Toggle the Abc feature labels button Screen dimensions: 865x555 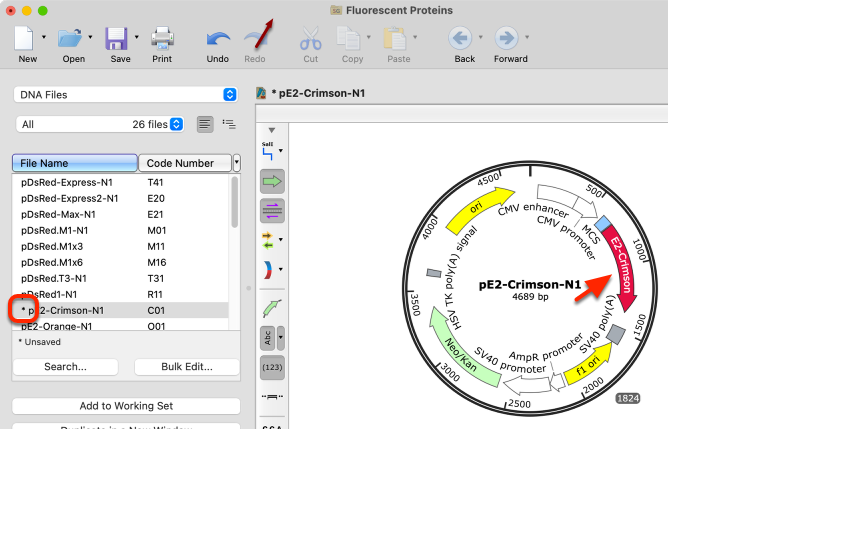pyautogui.click(x=268, y=337)
